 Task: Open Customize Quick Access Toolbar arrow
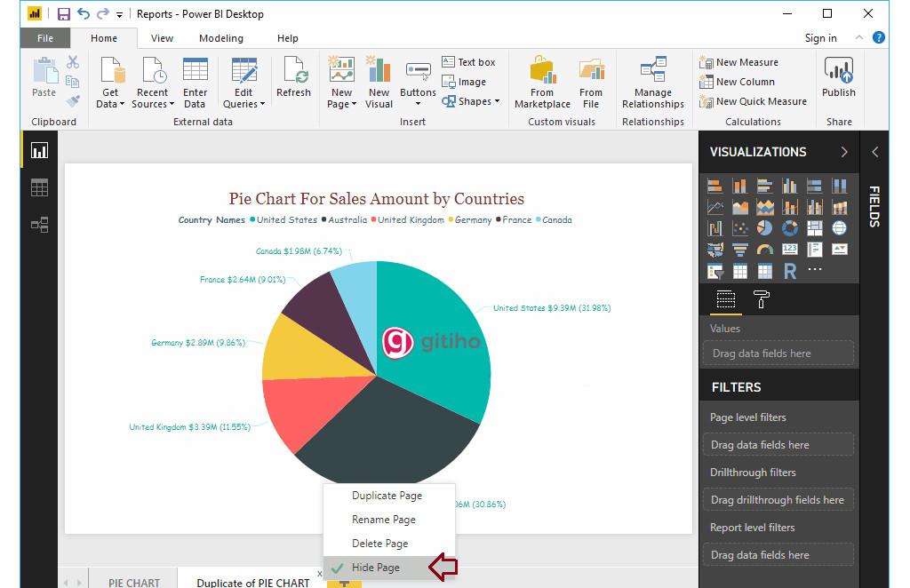click(x=120, y=14)
